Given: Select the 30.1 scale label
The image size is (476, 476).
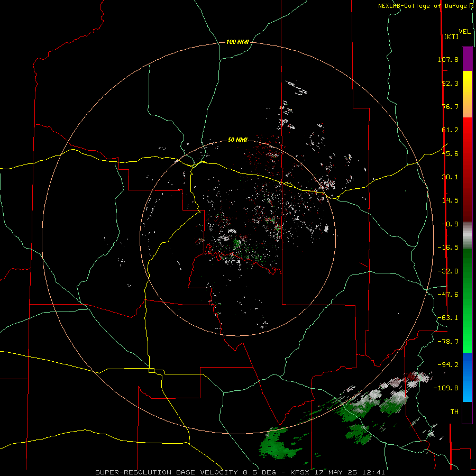Looking at the screenshot, I should [450, 177].
